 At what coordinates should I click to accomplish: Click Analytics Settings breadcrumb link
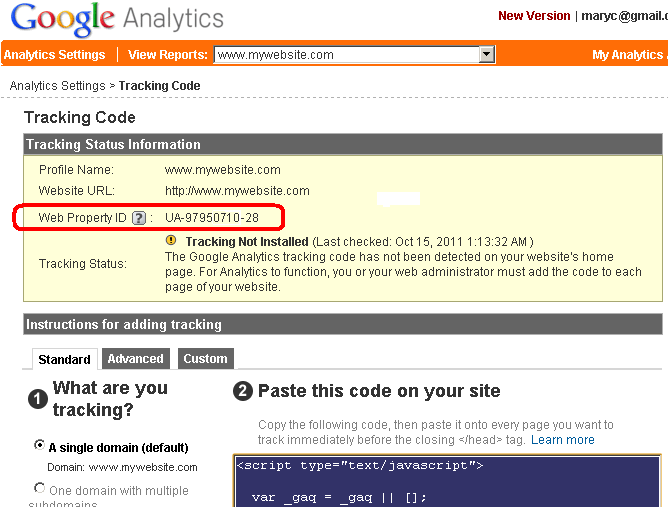[x=58, y=86]
